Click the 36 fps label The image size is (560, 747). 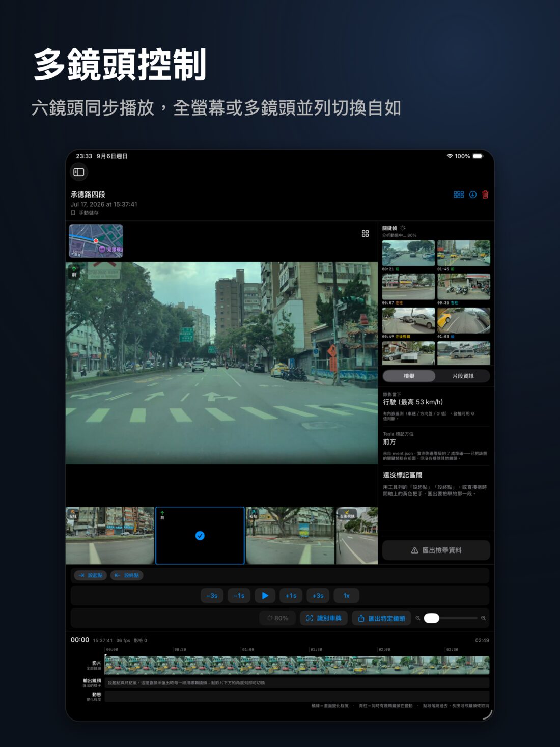click(123, 640)
